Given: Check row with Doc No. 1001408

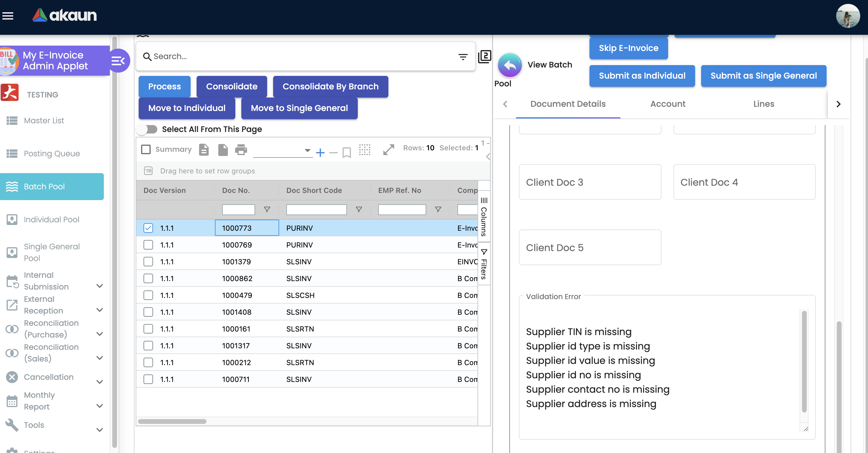Looking at the screenshot, I should point(148,312).
